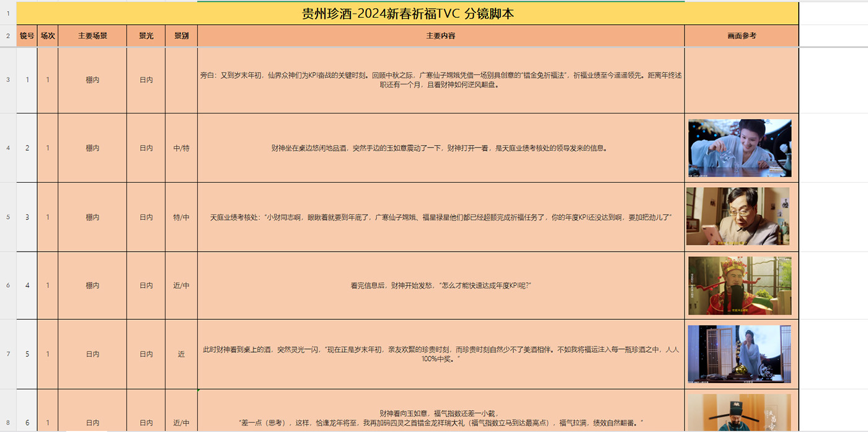Click the 镜号 cell showing shot 6

[27, 411]
